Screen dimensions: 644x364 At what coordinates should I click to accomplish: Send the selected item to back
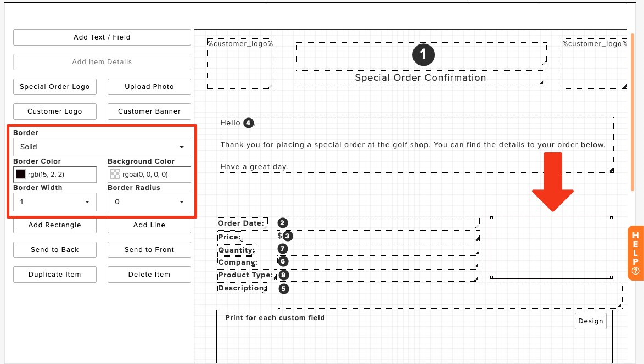(54, 250)
